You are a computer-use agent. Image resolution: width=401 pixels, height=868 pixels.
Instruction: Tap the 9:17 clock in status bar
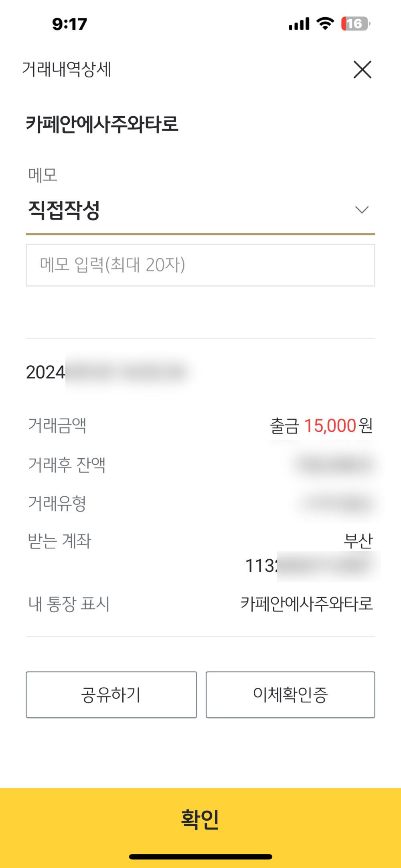(69, 24)
